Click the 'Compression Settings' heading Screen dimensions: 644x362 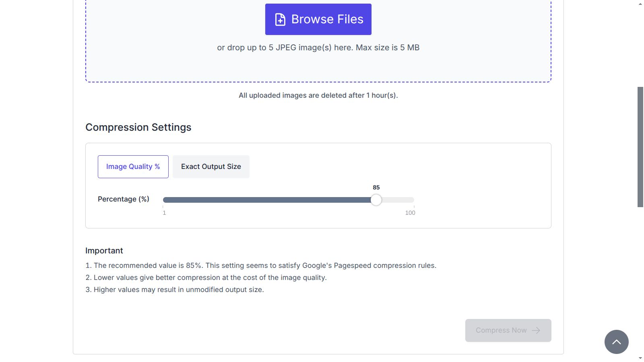point(138,127)
